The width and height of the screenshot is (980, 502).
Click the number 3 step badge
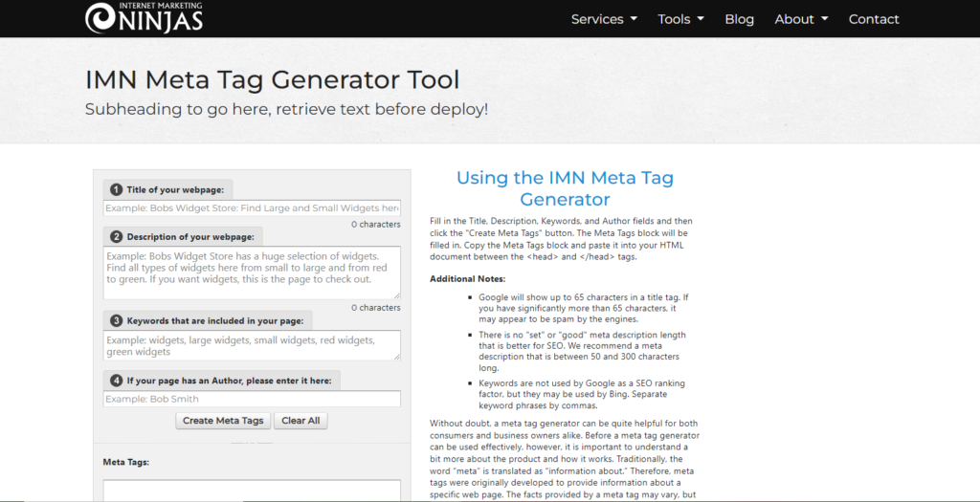(x=116, y=321)
